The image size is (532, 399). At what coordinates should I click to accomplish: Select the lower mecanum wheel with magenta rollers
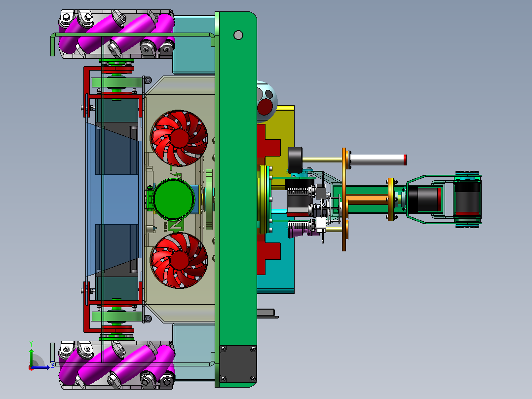pos(116,365)
